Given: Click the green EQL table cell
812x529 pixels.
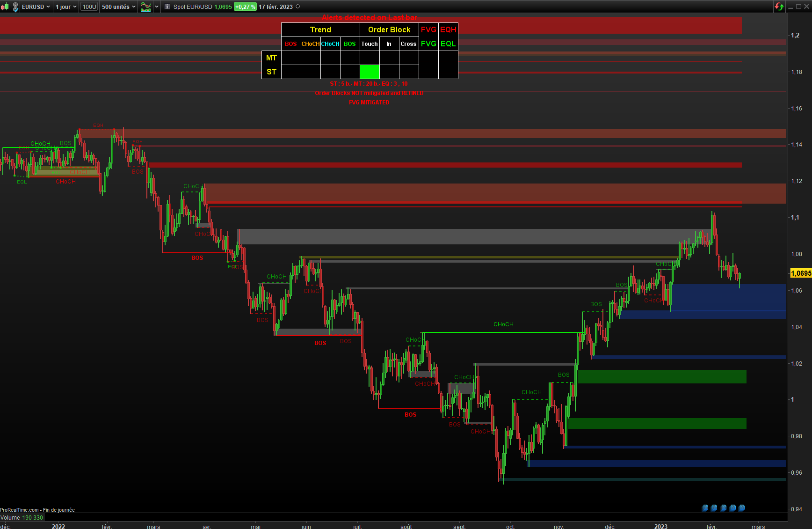Looking at the screenshot, I should pyautogui.click(x=448, y=44).
